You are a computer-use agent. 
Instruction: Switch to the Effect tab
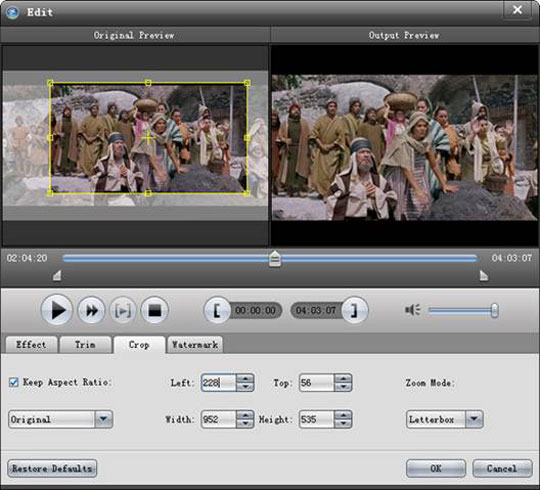coord(31,344)
